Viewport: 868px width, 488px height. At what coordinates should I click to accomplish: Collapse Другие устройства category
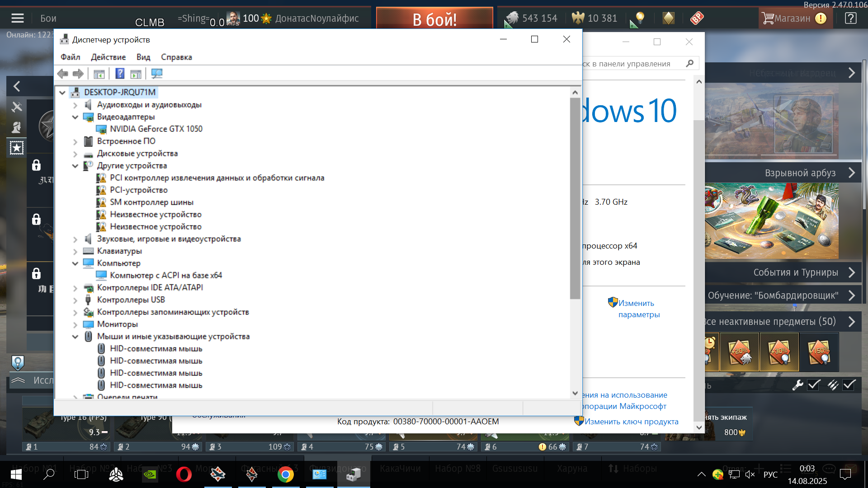click(75, 166)
